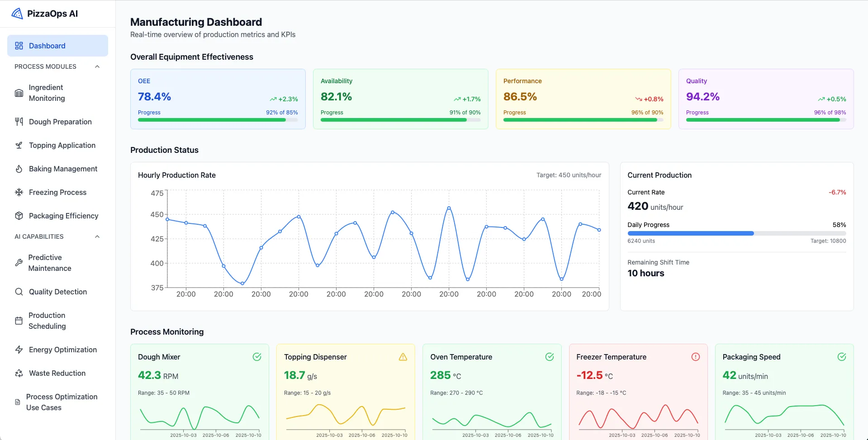Click the Availability progress bar

[x=401, y=120]
